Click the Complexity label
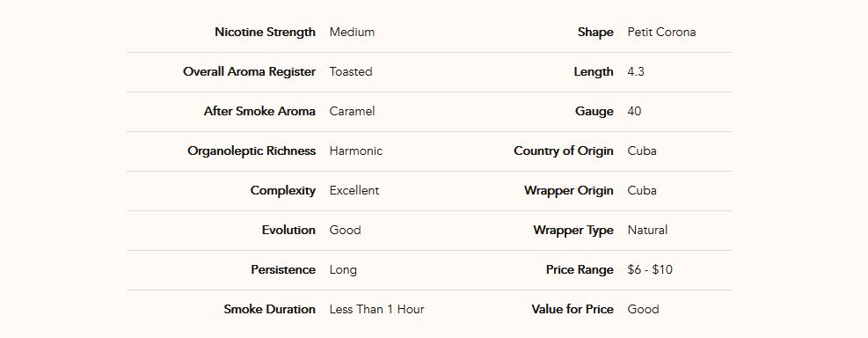The image size is (868, 338). tap(283, 191)
